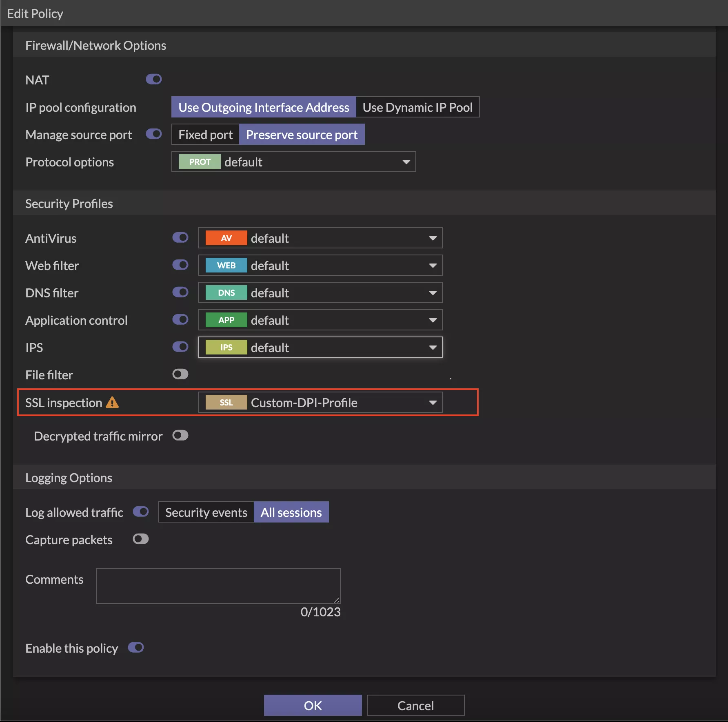Image resolution: width=728 pixels, height=722 pixels.
Task: Click the Custom-DPI-Profile value text
Action: point(304,403)
